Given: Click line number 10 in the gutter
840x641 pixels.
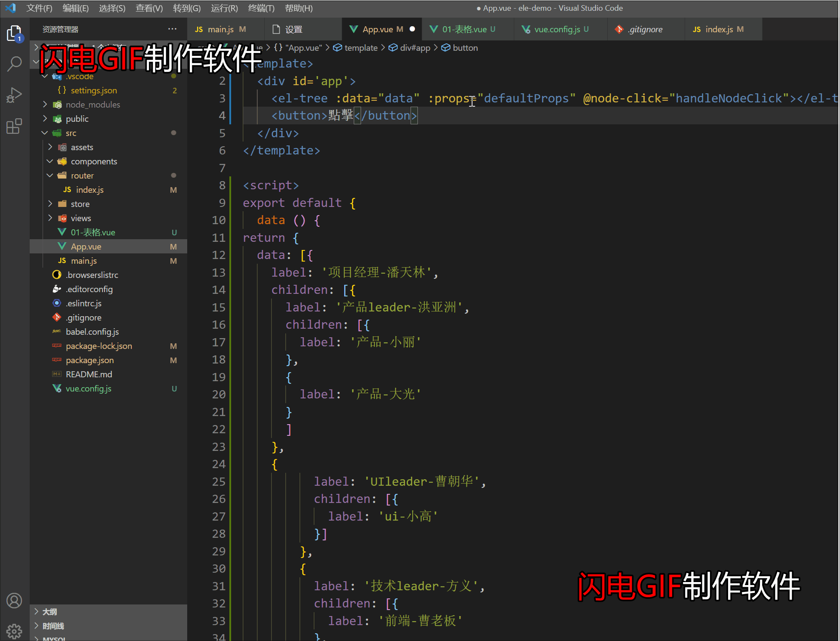Looking at the screenshot, I should click(x=219, y=220).
